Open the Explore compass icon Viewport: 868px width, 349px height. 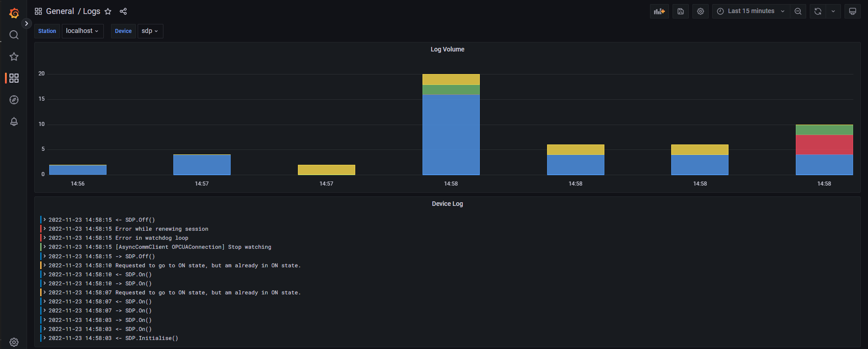[14, 100]
